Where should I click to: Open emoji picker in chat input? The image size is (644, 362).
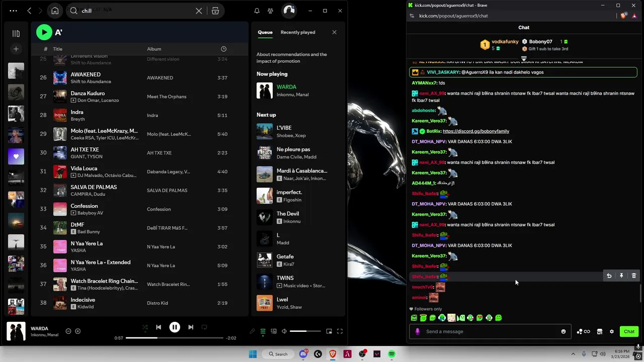point(563,331)
